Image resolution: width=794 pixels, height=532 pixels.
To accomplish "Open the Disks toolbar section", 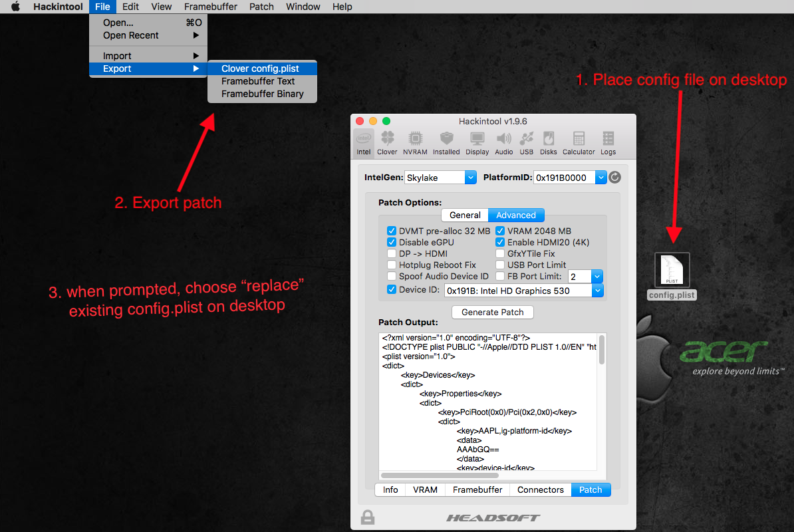I will point(549,143).
